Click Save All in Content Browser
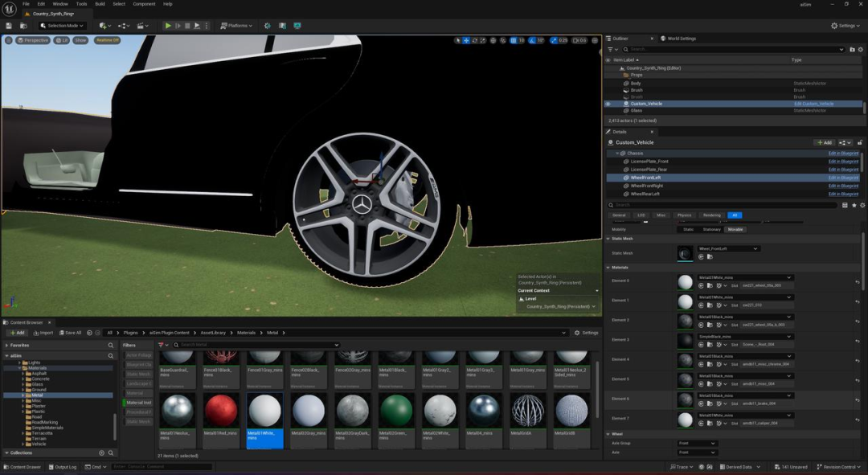The height and width of the screenshot is (475, 868). coord(70,333)
